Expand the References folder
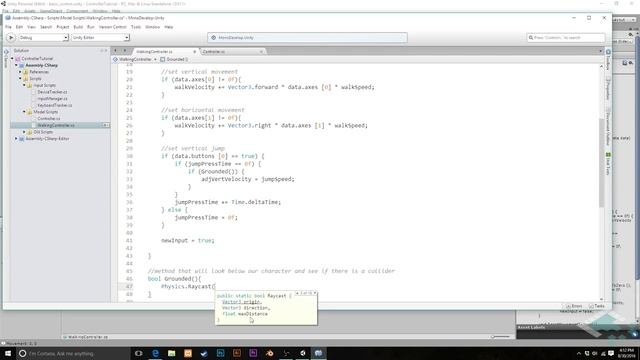This screenshot has height=360, width=640. [x=20, y=72]
